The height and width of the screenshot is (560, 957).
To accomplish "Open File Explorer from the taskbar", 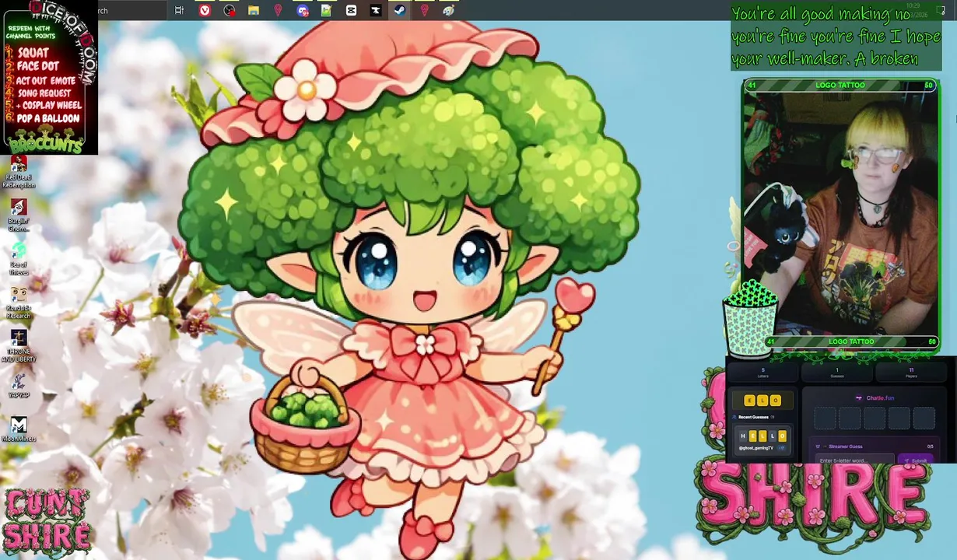I will click(254, 10).
